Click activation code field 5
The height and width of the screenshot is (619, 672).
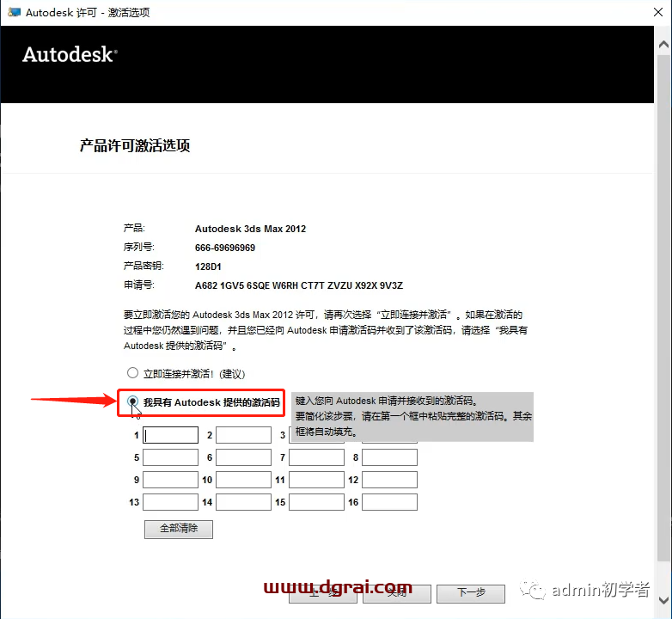[170, 457]
